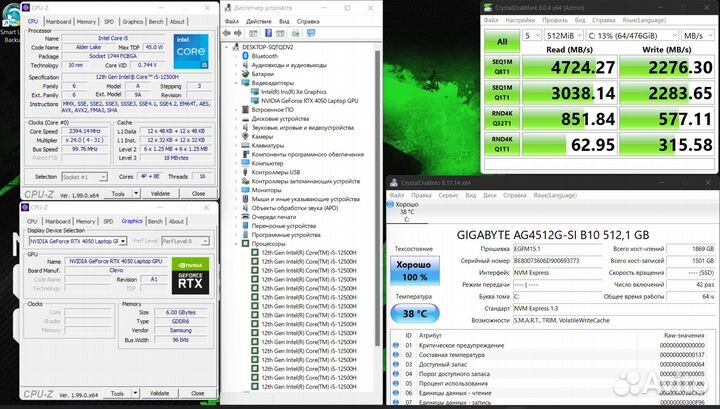
Task: Click the Серийный номер field in CrystalDiskInfo
Action: pos(557,261)
